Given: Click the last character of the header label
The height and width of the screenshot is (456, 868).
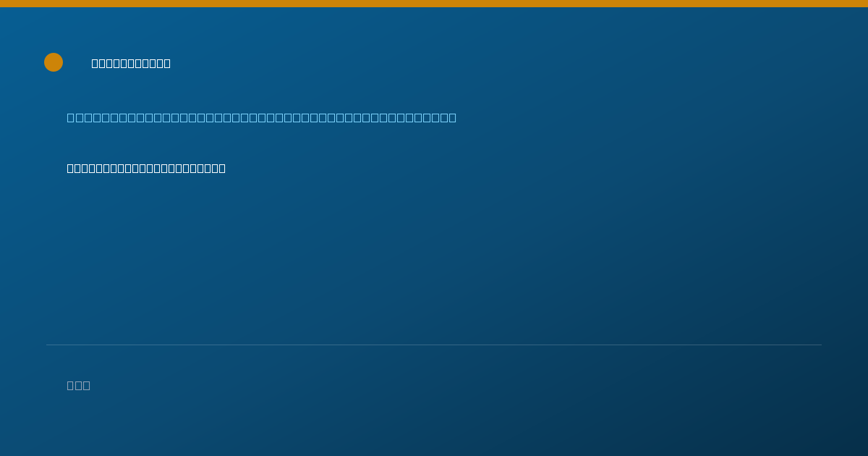Looking at the screenshot, I should (166, 64).
